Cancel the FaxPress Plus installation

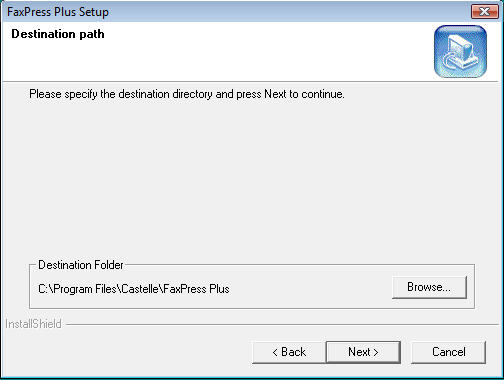(448, 352)
